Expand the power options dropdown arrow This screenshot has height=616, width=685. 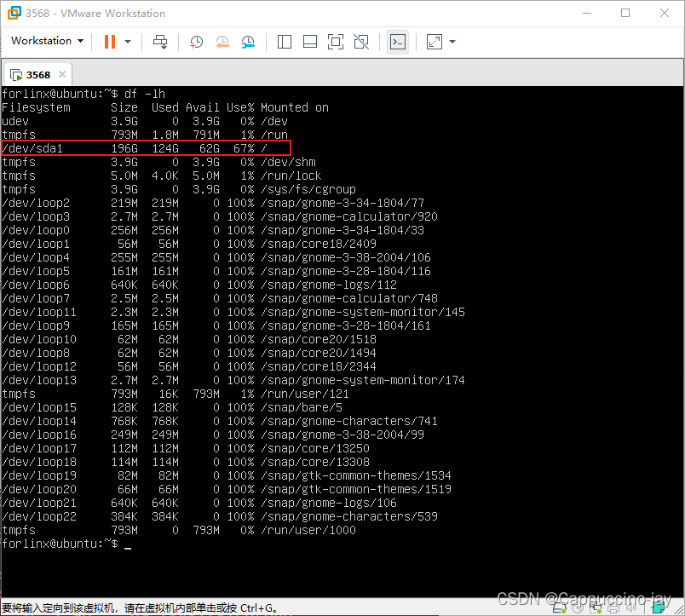tap(128, 42)
